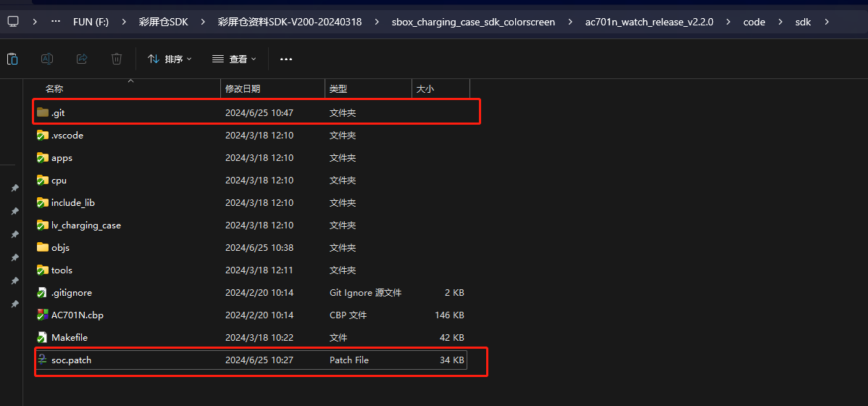Open the See more ellipsis menu
Viewport: 868px width, 406px height.
point(285,59)
